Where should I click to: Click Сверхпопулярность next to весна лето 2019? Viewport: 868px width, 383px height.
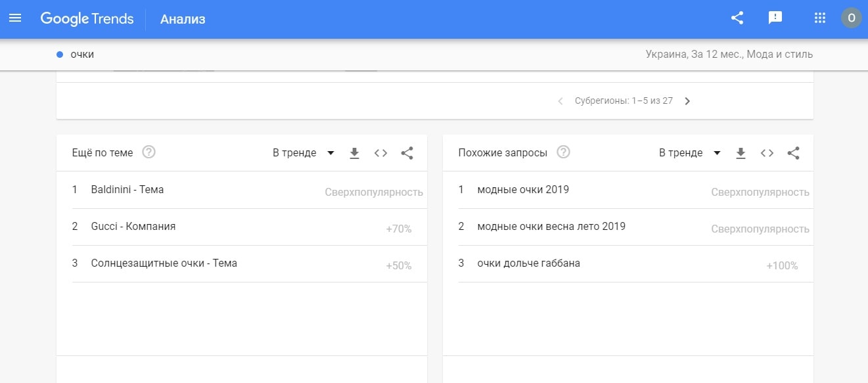coord(760,229)
